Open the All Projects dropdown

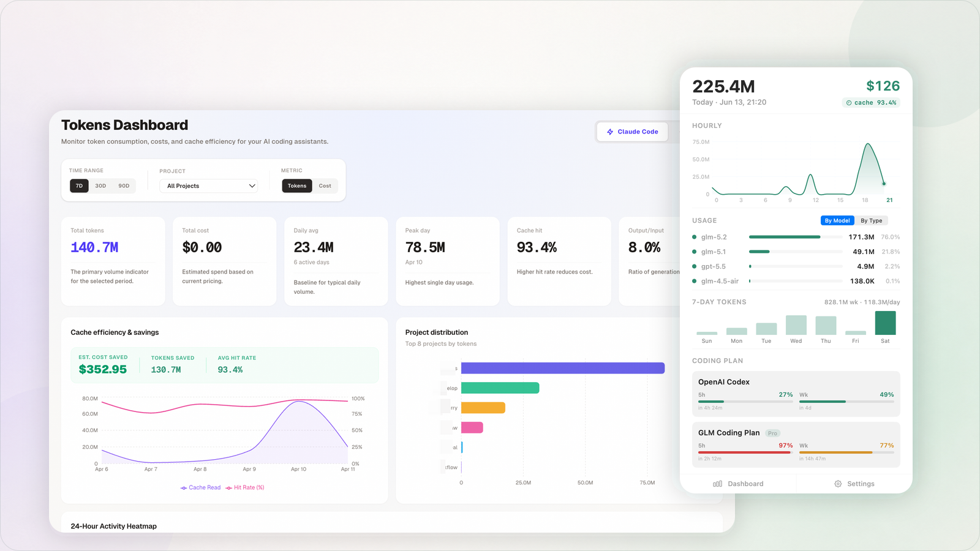point(209,186)
